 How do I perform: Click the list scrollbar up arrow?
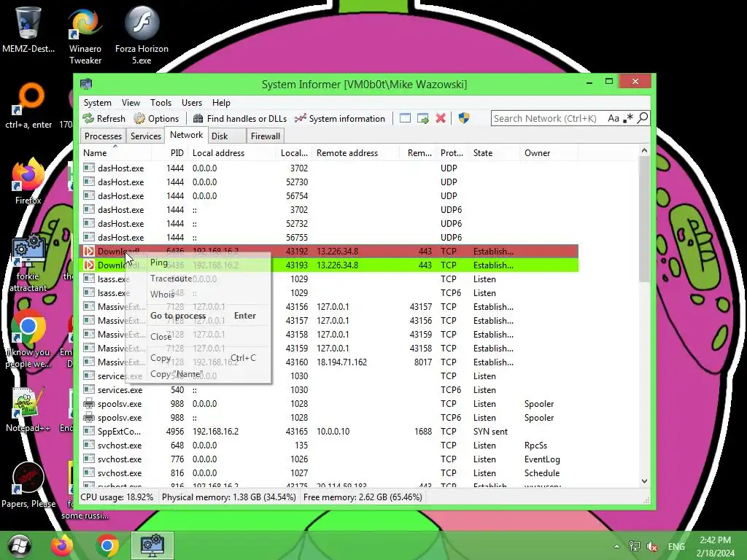pyautogui.click(x=644, y=150)
